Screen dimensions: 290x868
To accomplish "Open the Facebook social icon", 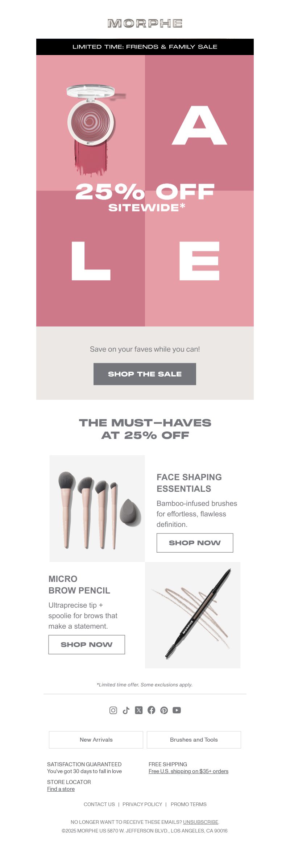I will point(151,710).
